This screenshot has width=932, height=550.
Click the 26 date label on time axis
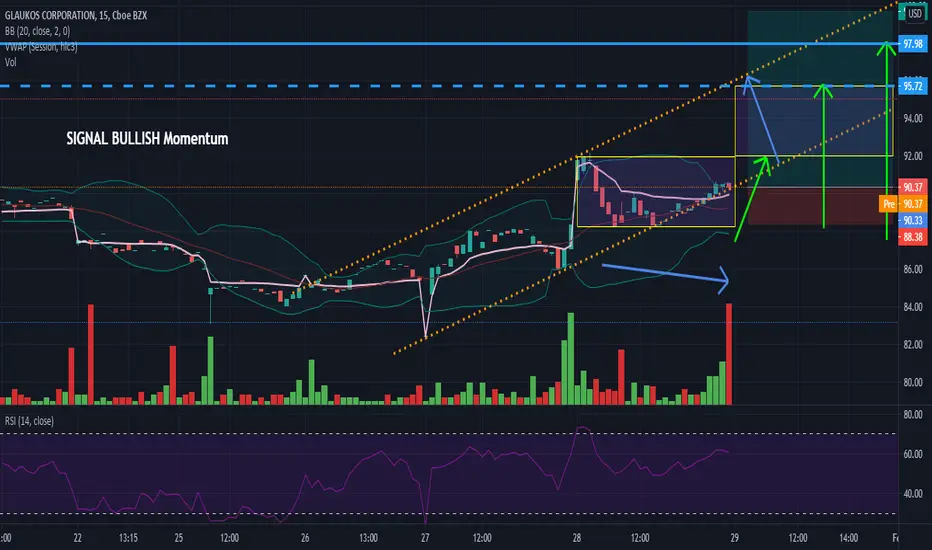pos(305,538)
